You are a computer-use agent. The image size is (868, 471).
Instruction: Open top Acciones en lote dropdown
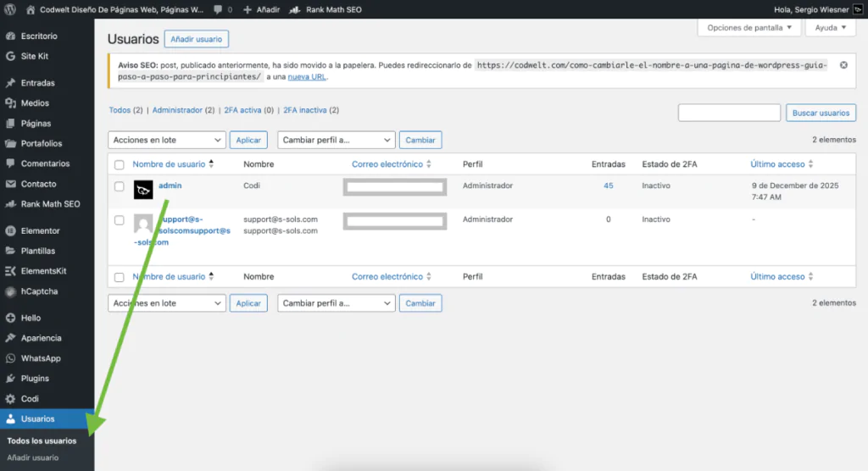167,140
